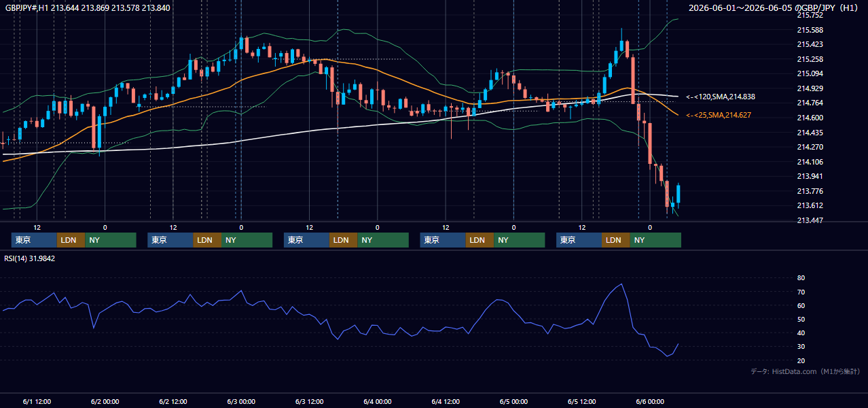Click the 6/1 12:00 time axis label
The height and width of the screenshot is (408, 868).
coord(37,401)
